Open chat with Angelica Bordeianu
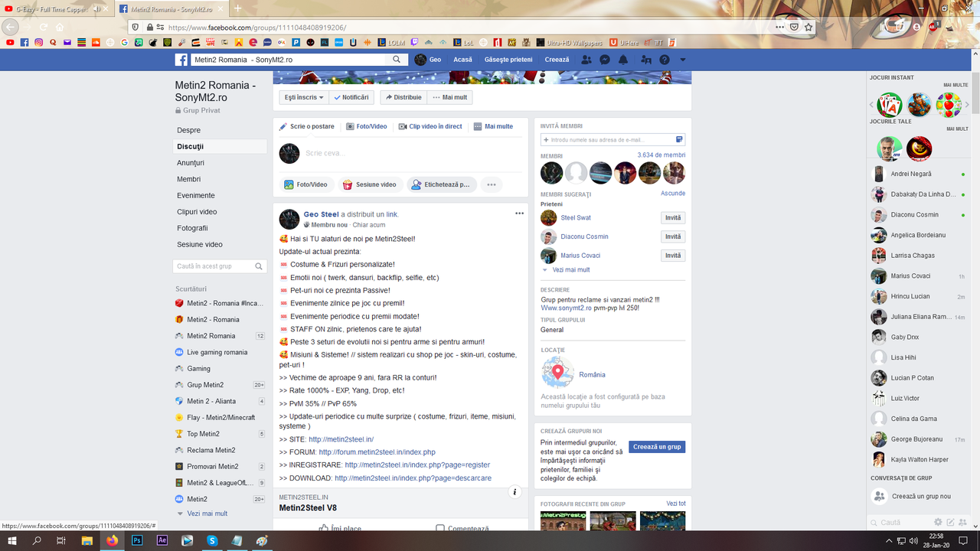This screenshot has height=551, width=980. (919, 235)
